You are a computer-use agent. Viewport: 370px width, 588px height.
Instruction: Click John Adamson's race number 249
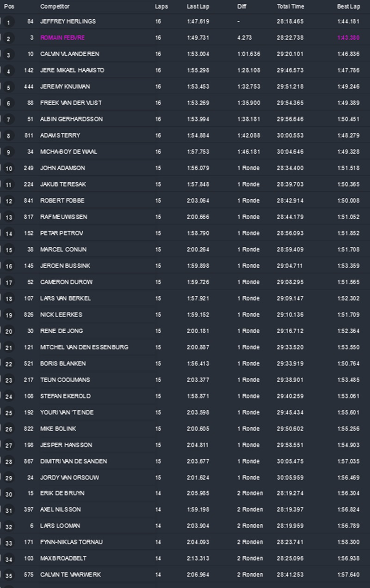[29, 168]
